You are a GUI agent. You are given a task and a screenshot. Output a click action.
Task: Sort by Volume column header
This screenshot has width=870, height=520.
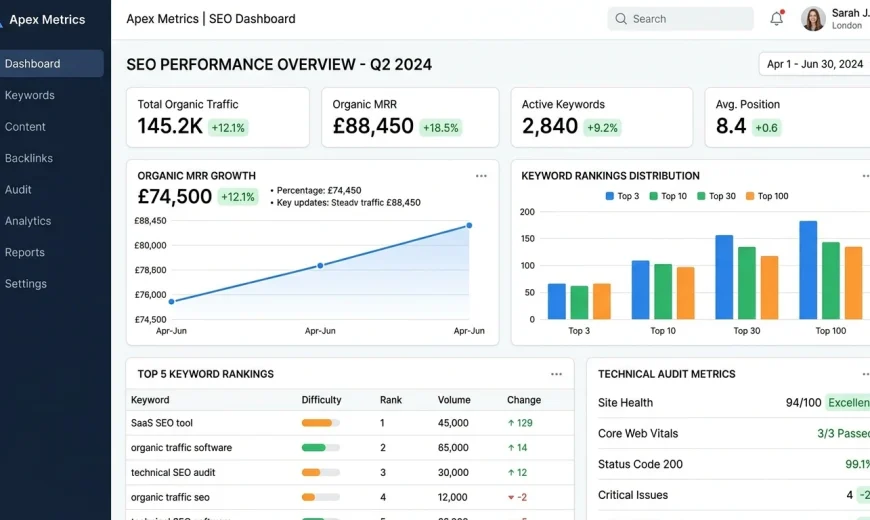(x=454, y=400)
